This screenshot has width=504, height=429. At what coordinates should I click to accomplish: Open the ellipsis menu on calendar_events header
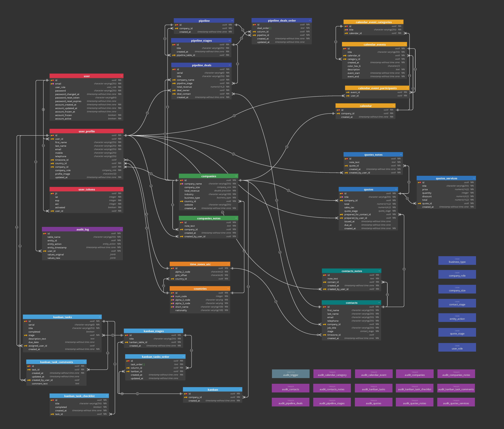405,44
